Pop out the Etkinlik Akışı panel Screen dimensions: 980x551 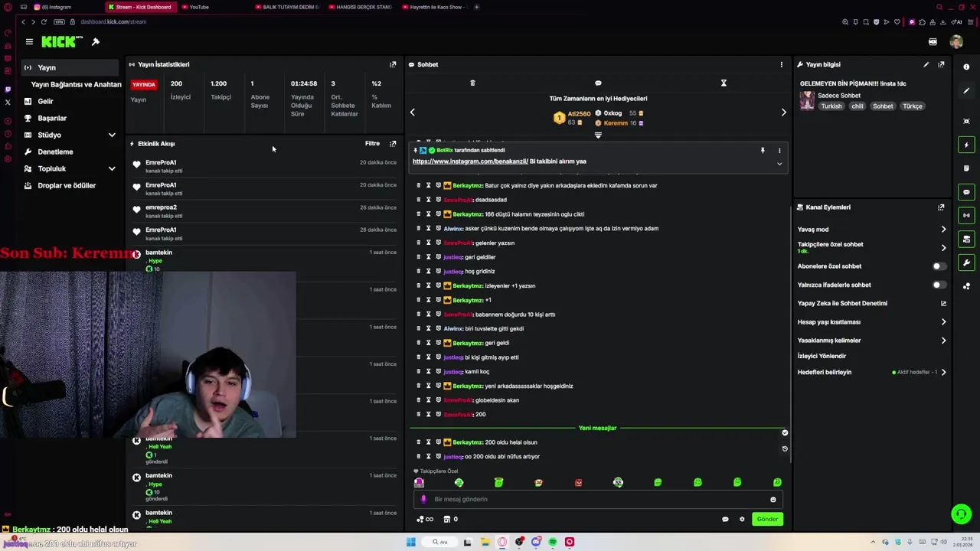(x=393, y=143)
